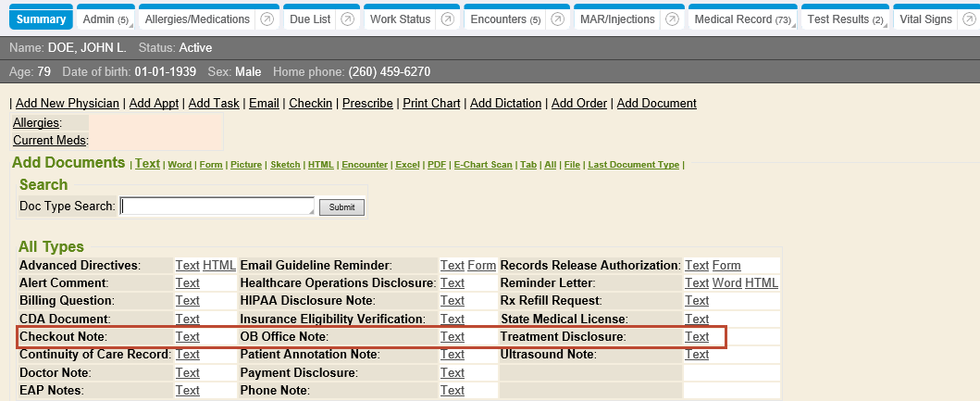The height and width of the screenshot is (401, 980).
Task: Expand the Admin tab dropdown
Action: point(105,19)
